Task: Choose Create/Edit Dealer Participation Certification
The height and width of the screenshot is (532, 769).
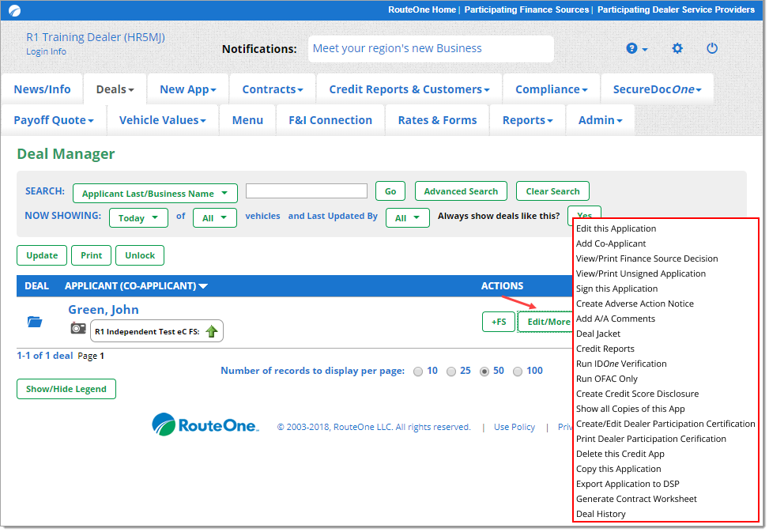Action: pos(665,424)
